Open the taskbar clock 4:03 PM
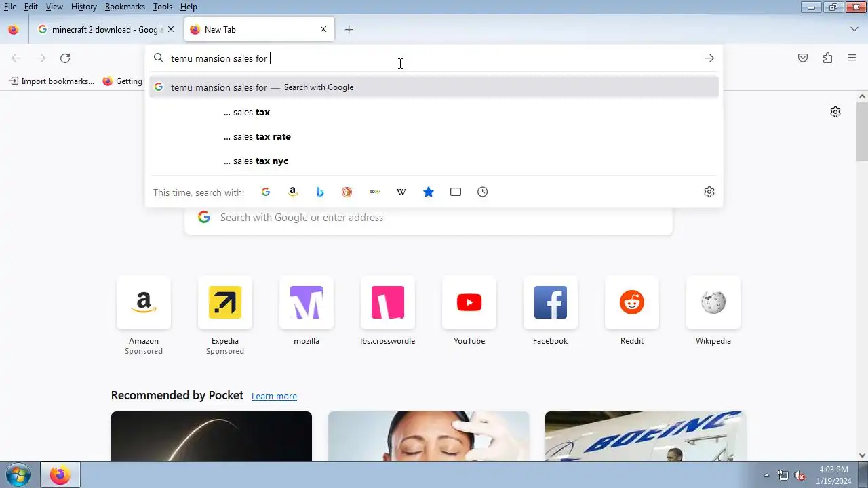 pyautogui.click(x=834, y=475)
